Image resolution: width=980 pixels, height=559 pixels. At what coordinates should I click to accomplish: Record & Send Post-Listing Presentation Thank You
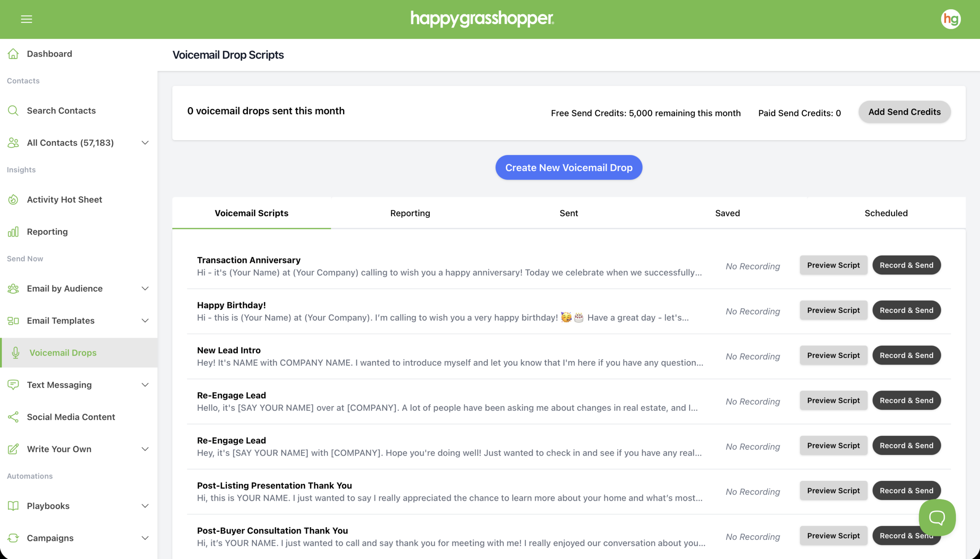[906, 491]
